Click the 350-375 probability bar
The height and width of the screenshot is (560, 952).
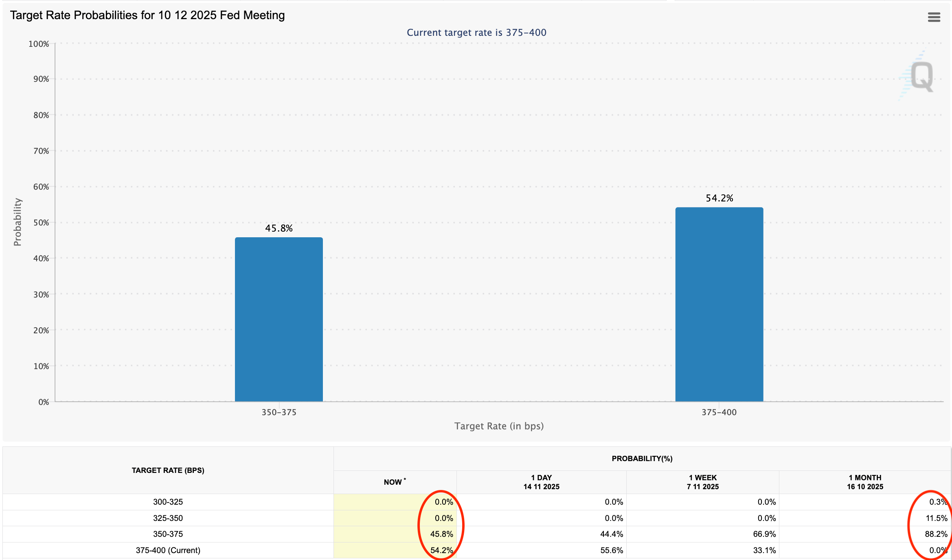(x=279, y=319)
